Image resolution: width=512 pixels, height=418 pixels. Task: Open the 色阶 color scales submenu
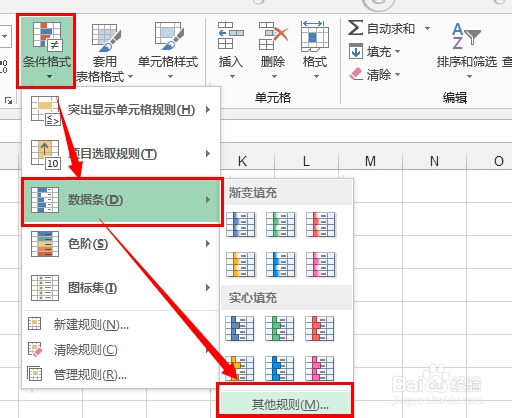121,244
